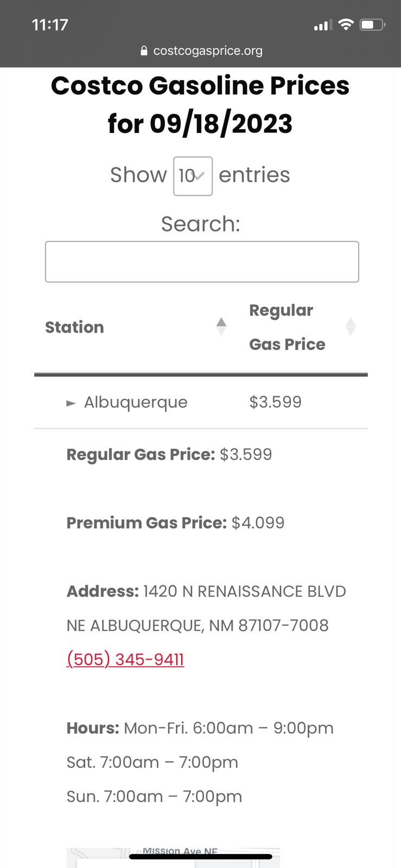
Task: Tap the Renaissance Blvd address text
Action: [244, 591]
